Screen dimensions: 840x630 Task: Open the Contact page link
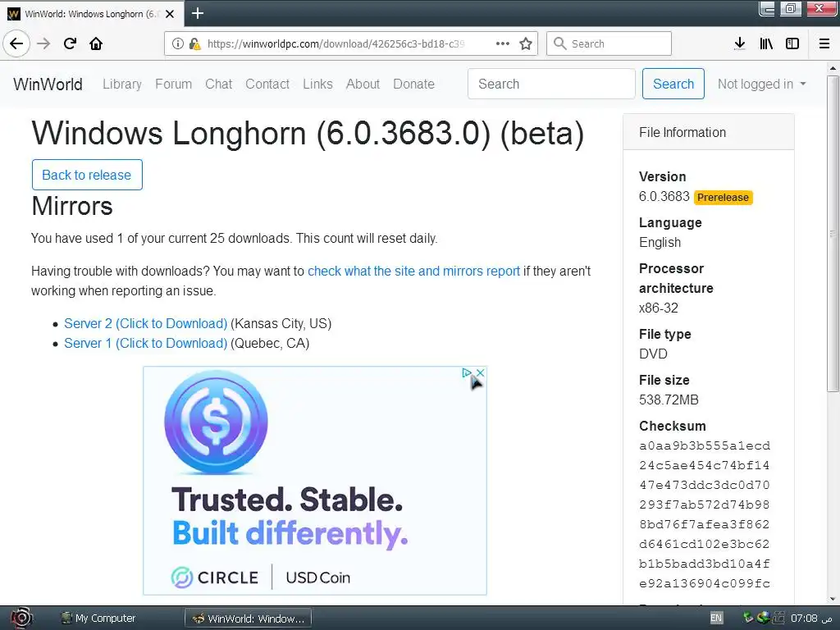[267, 84]
